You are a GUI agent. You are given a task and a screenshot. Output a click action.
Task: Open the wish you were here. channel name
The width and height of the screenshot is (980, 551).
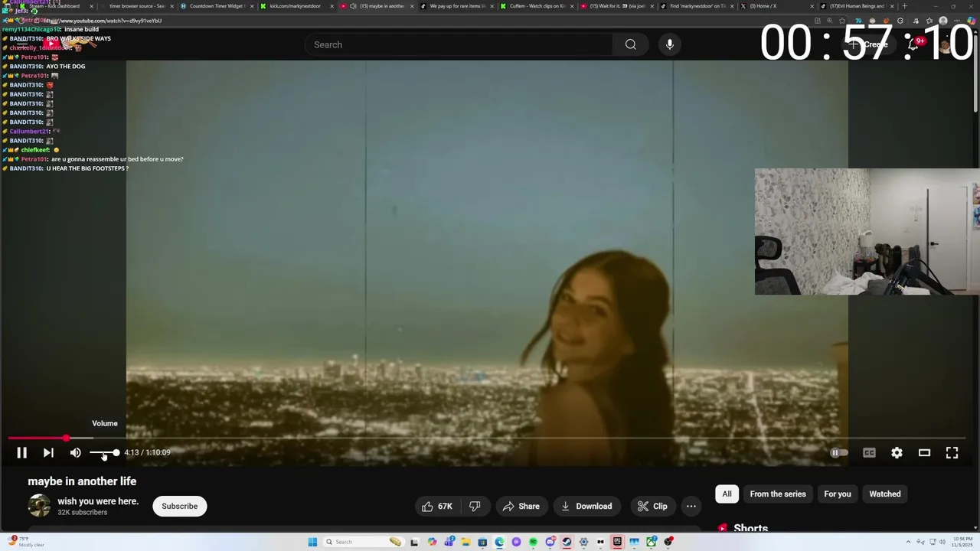click(98, 501)
